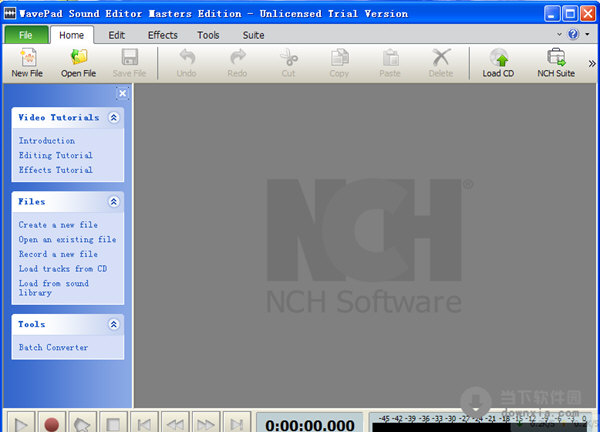Image resolution: width=600 pixels, height=432 pixels.
Task: Open the Batch Converter link
Action: [54, 347]
